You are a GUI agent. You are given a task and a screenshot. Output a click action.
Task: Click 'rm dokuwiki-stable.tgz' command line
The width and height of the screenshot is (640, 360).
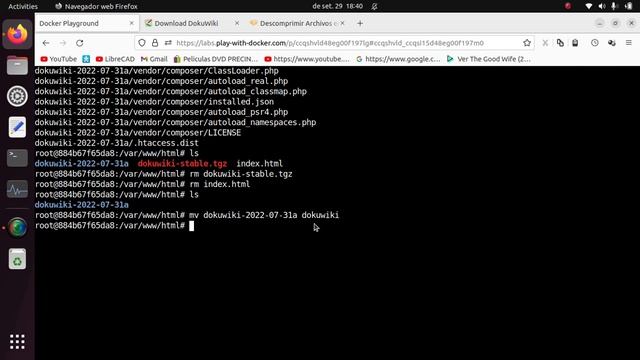click(x=163, y=174)
